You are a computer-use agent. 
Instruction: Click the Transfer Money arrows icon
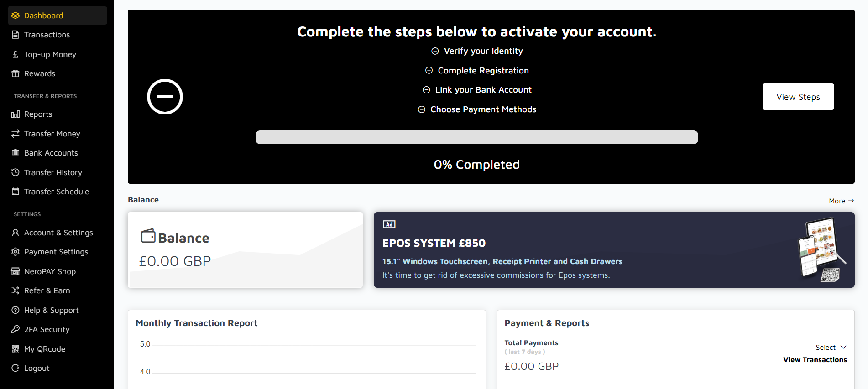point(16,134)
